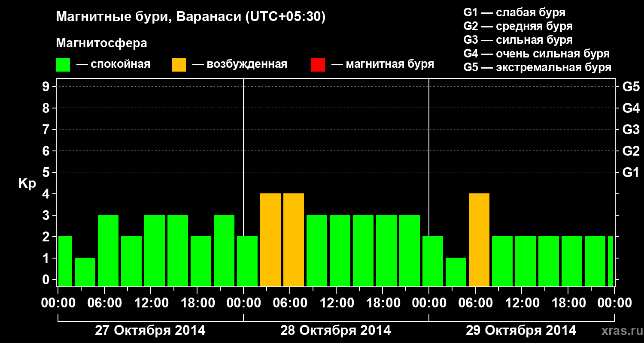Image resolution: width=644 pixels, height=343 pixels.
Task: Click the G5 storm level label on axis
Action: tap(631, 87)
